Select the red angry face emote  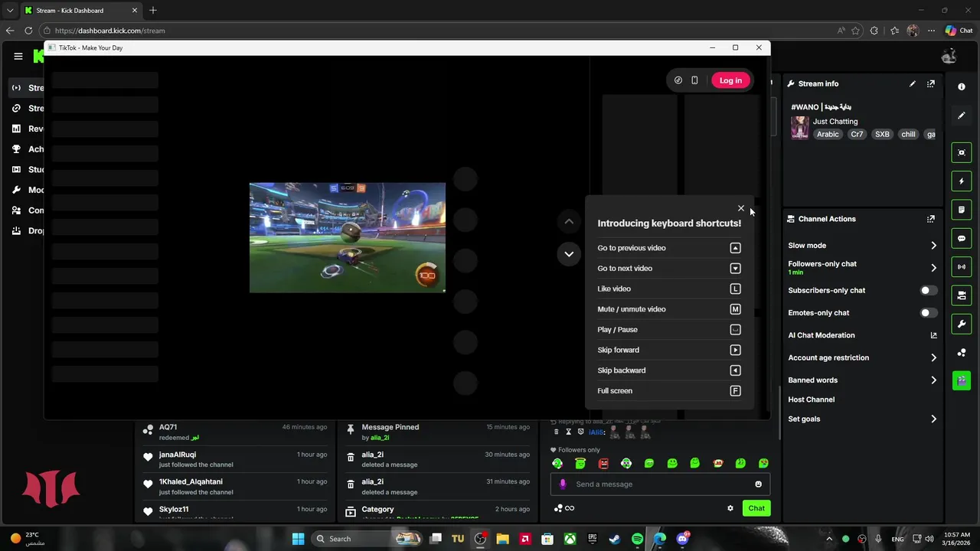[603, 464]
